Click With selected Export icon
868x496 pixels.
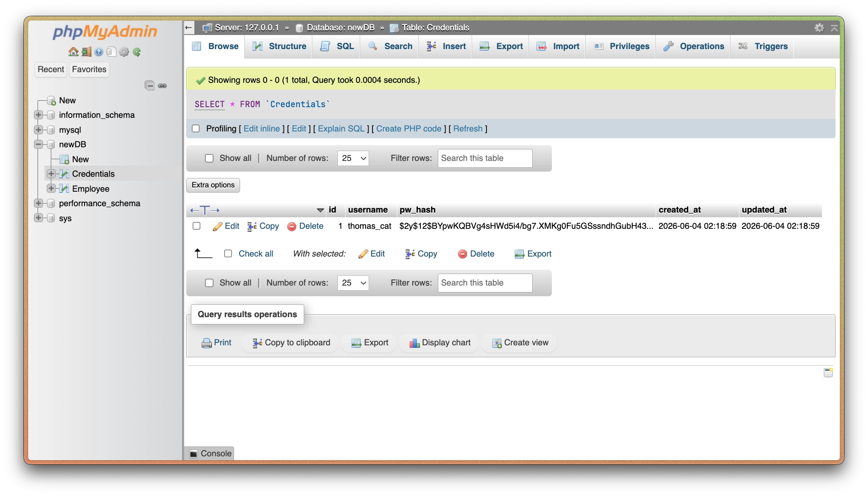(x=519, y=254)
